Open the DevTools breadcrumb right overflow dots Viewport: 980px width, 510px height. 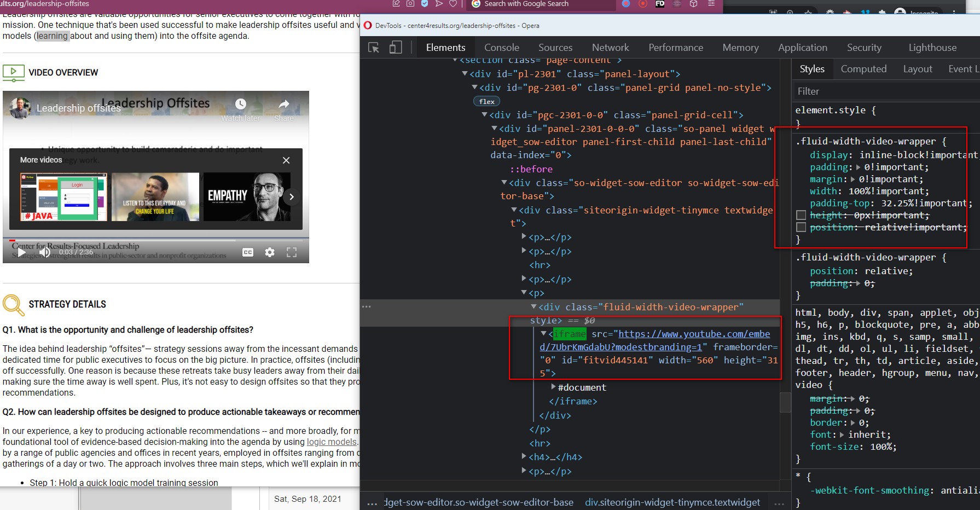click(x=780, y=503)
